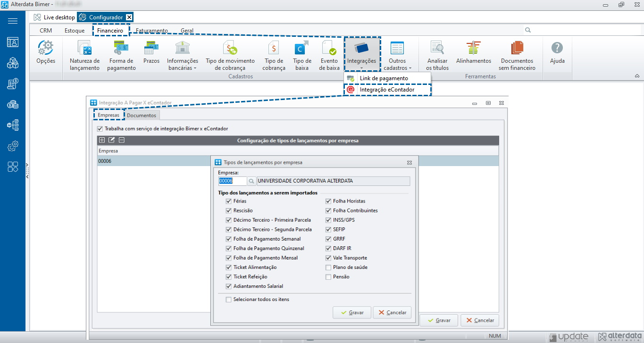Open the hamburger menu in sidebar

tap(13, 21)
